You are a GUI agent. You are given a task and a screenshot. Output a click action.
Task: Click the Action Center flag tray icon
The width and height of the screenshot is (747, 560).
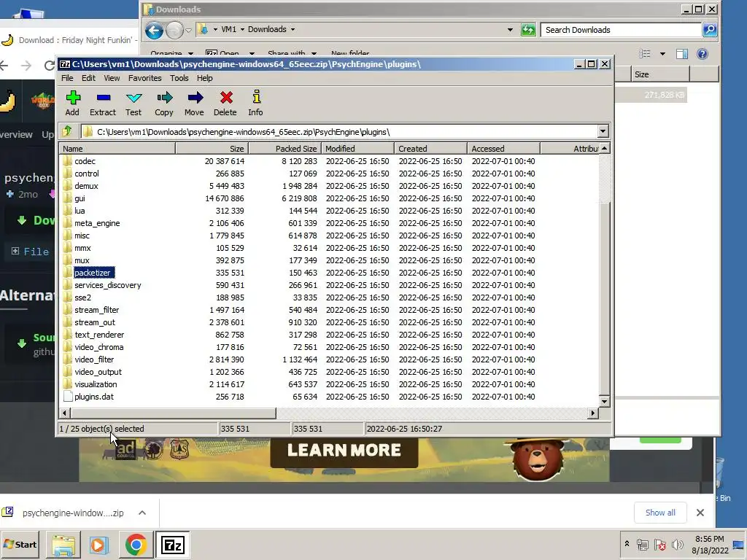[x=659, y=544]
